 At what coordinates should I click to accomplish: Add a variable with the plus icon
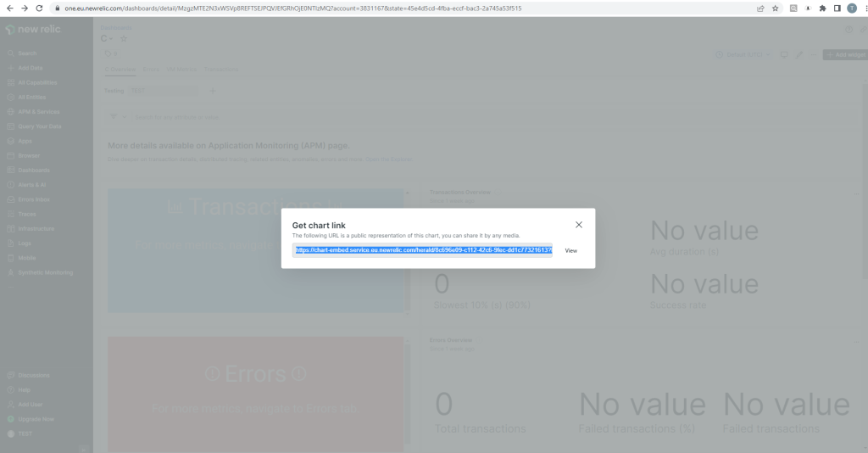click(x=213, y=91)
